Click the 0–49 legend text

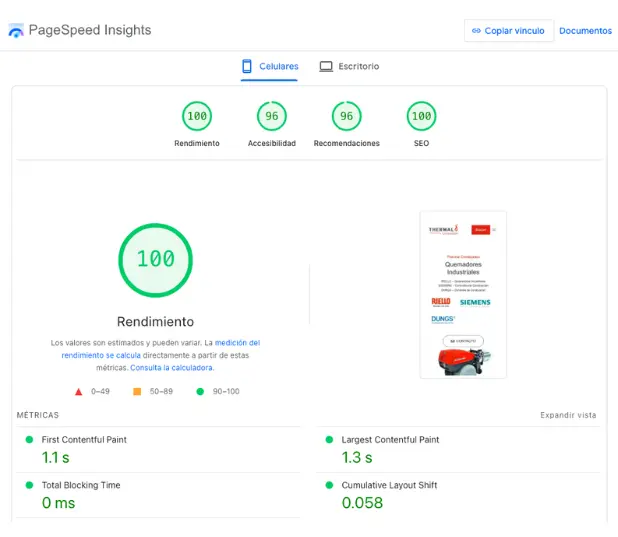coord(100,392)
